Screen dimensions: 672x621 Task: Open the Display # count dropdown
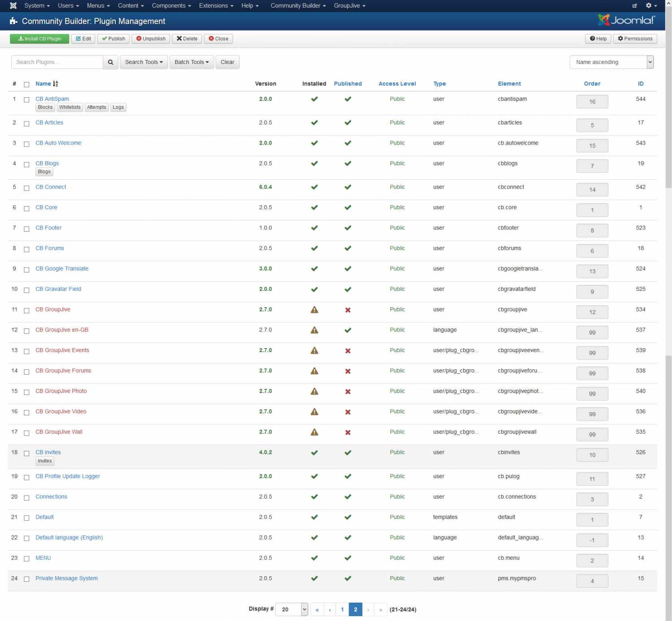(x=292, y=609)
